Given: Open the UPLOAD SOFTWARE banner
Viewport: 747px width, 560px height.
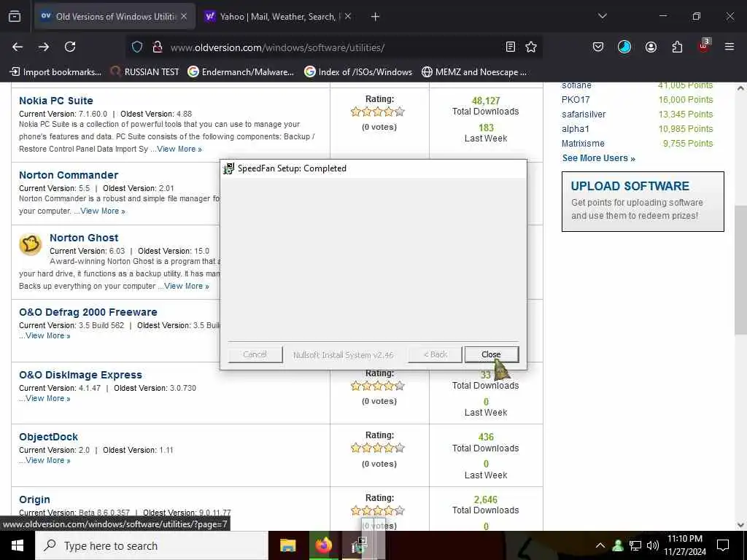Looking at the screenshot, I should [x=643, y=201].
